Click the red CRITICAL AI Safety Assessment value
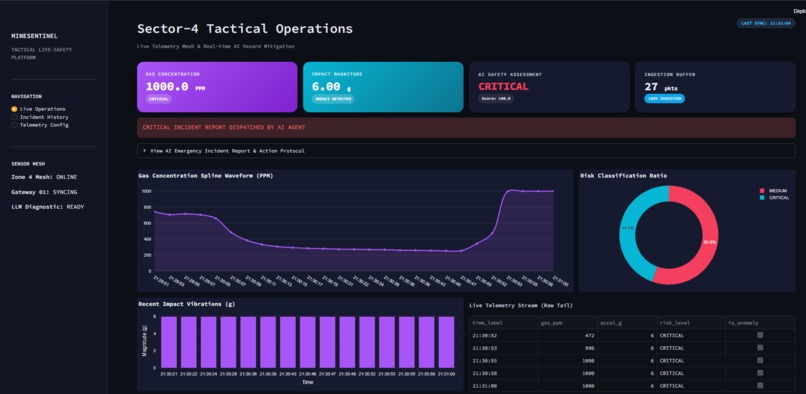Screen dimensions: 806x394 click(503, 86)
